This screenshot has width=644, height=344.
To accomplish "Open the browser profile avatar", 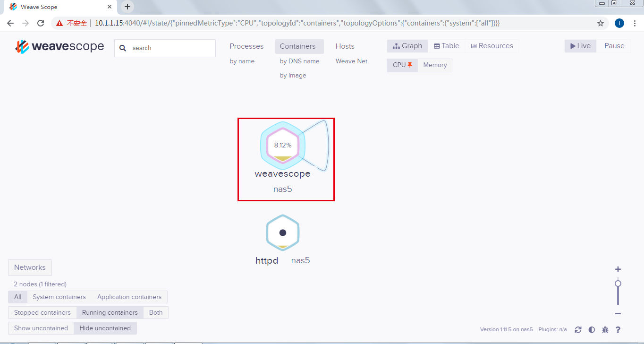I will pyautogui.click(x=619, y=23).
